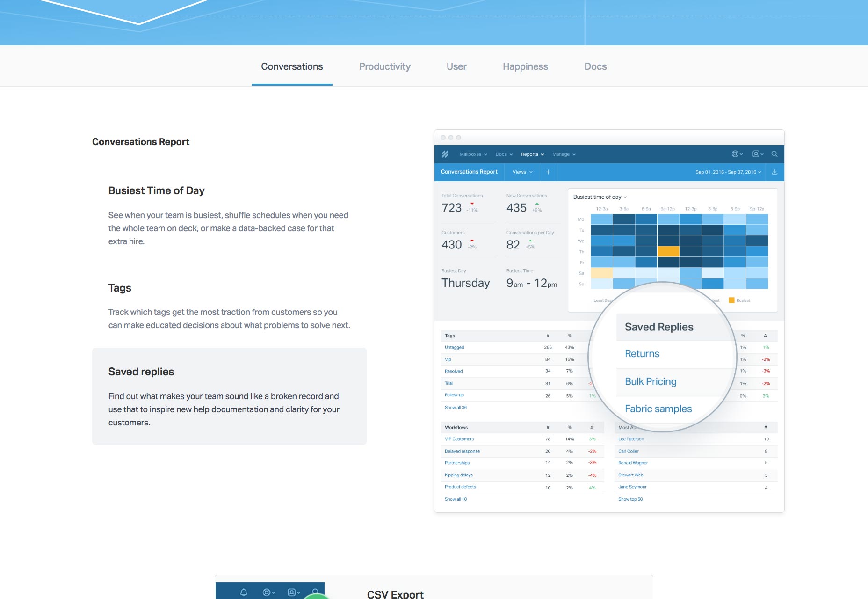Open the Sep 01 - Sep 07, 2016 date range picker
Image resolution: width=868 pixels, height=599 pixels.
click(x=728, y=172)
